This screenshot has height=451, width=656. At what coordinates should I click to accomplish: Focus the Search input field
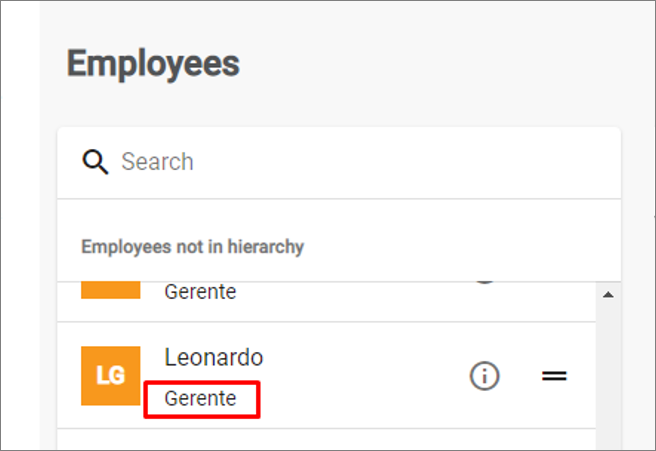(x=339, y=162)
